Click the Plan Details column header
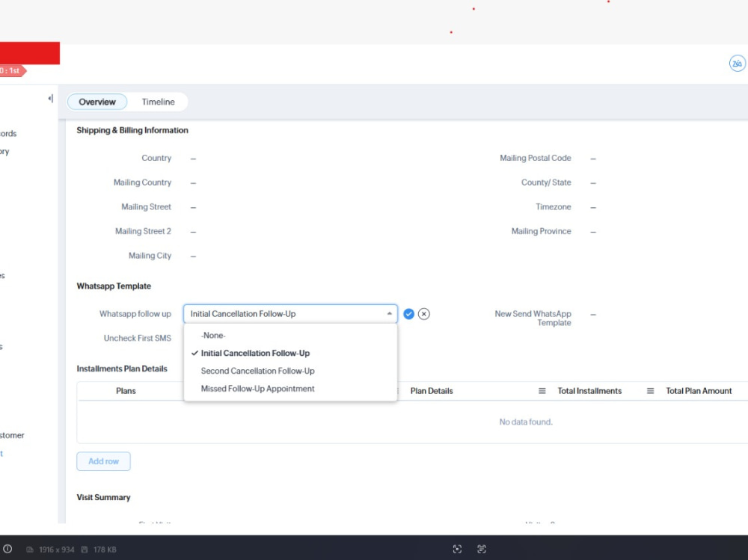Screen dimensions: 748x560 click(x=432, y=391)
